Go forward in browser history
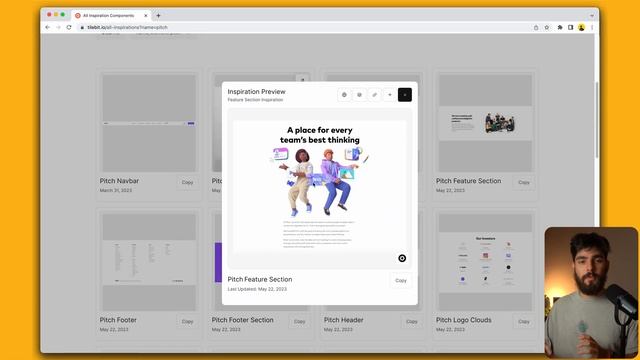Screen dimensions: 640x360 (x=58, y=27)
